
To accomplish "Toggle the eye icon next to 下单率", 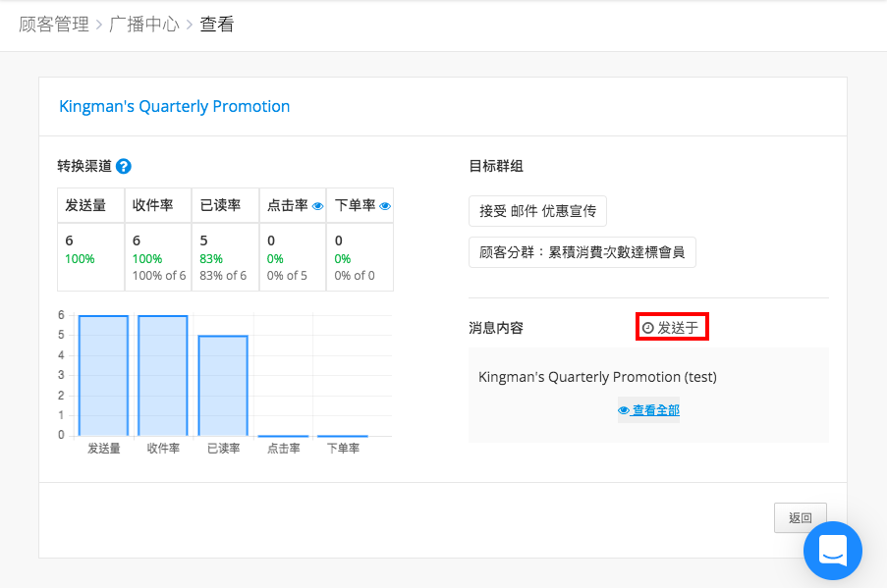I will tap(385, 206).
